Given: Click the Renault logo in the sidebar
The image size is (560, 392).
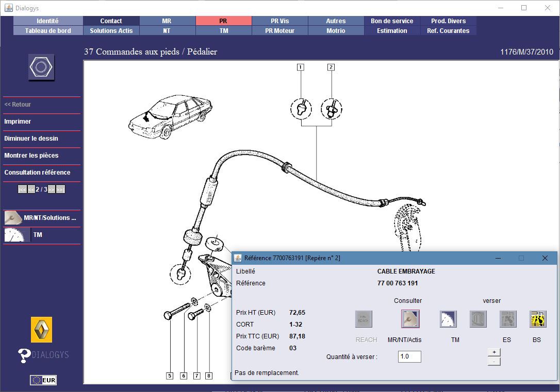Looking at the screenshot, I should point(41,329).
